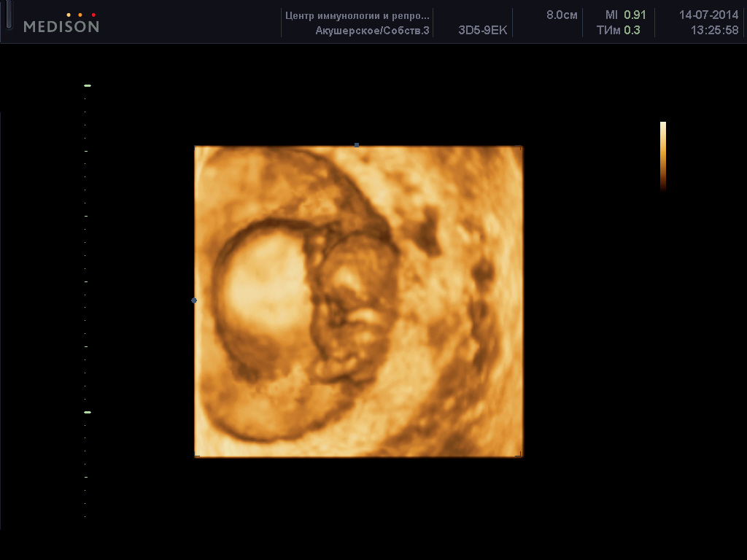This screenshot has height=560, width=747.
Task: Click the 3D rendered fetal ultrasound image
Action: pyautogui.click(x=358, y=301)
